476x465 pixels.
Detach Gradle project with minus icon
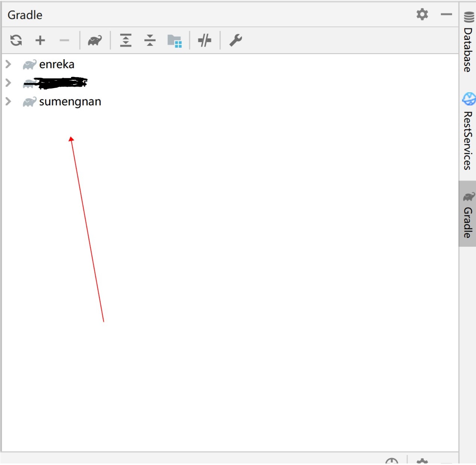[x=64, y=40]
